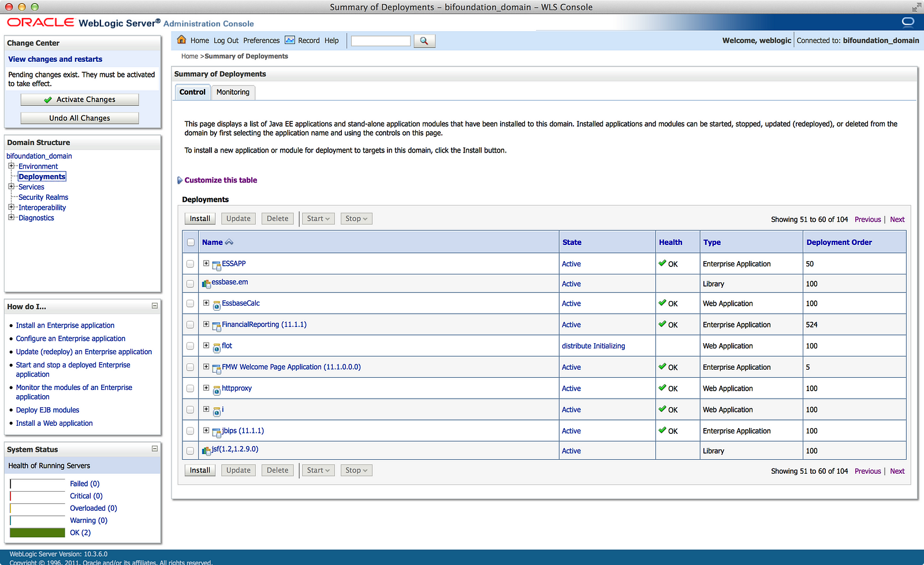This screenshot has height=565, width=924.
Task: Click the ESSAPP application icon
Action: click(217, 266)
